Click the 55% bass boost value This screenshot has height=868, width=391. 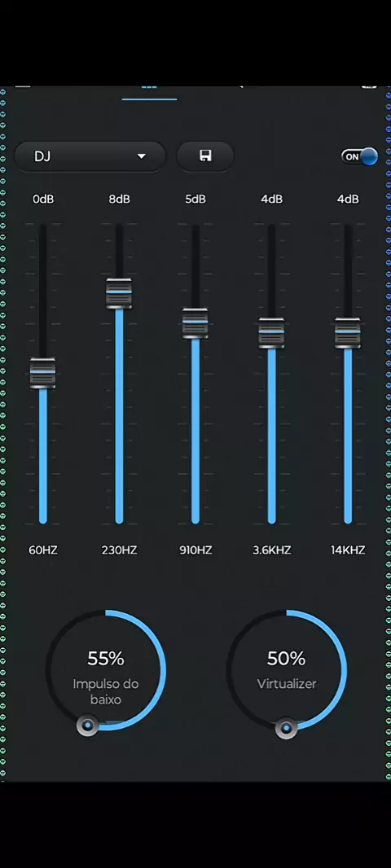coord(106,659)
